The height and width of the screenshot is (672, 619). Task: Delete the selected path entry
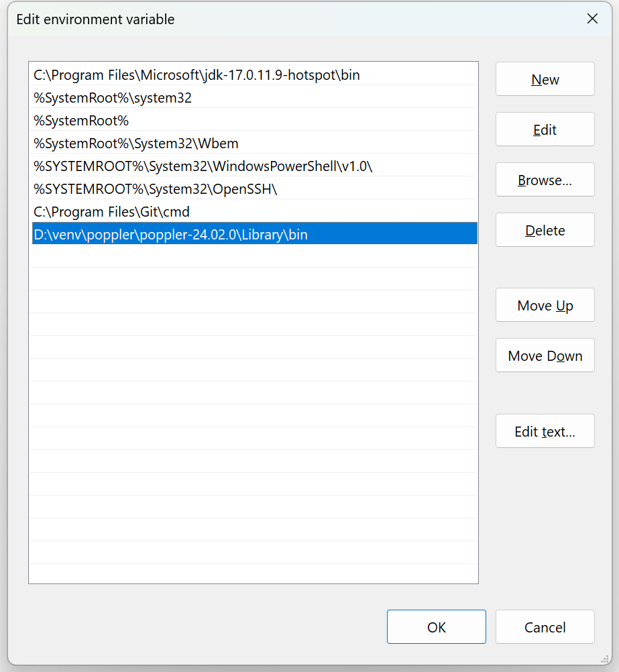pos(545,231)
